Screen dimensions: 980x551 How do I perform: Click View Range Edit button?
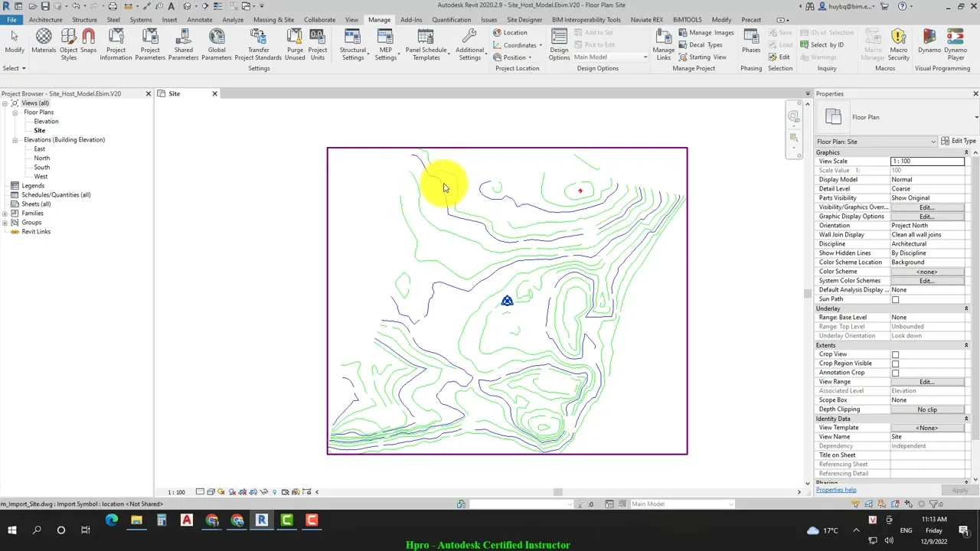tap(926, 382)
